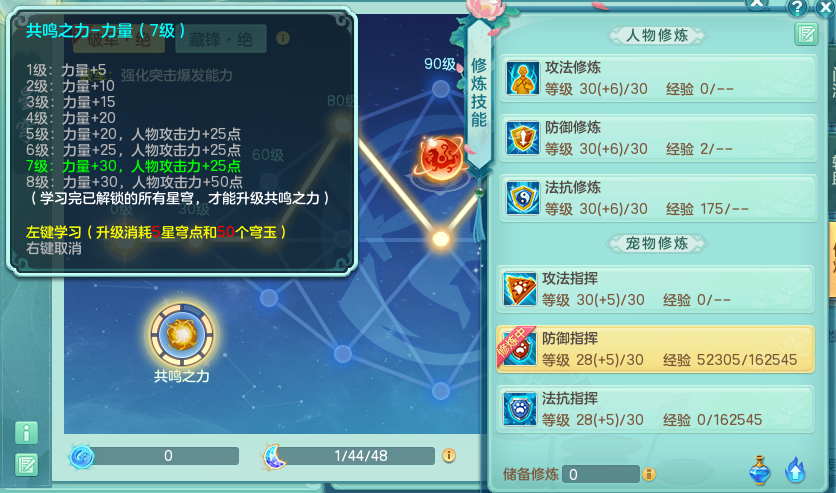836x493 pixels.
Task: Click the 共鸣之力 resonance orb icon
Action: 182,335
